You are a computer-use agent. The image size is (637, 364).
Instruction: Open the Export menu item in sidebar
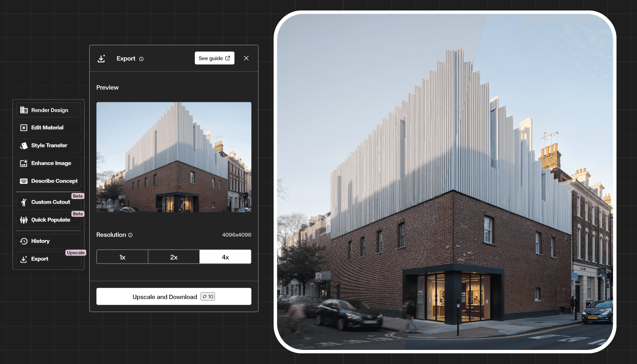40,259
